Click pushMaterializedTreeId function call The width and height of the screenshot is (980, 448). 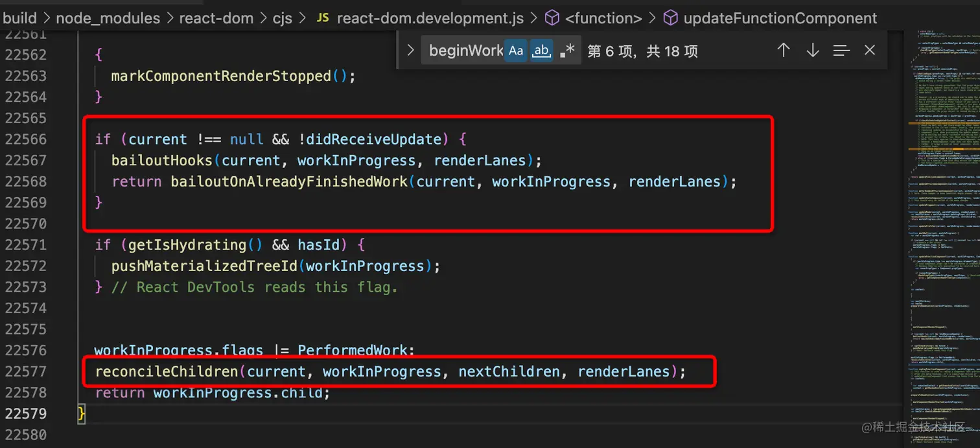(x=204, y=266)
